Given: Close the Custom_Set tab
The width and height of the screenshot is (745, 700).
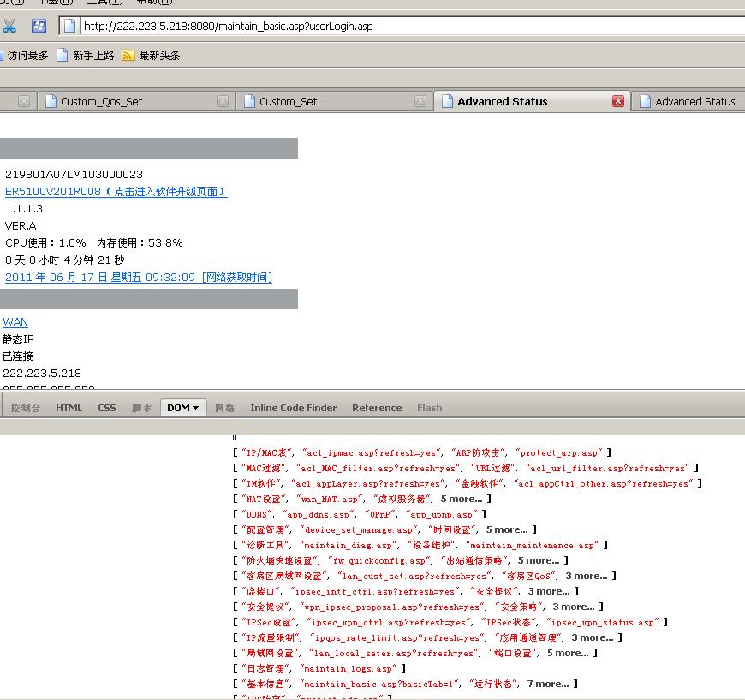Looking at the screenshot, I should point(420,101).
